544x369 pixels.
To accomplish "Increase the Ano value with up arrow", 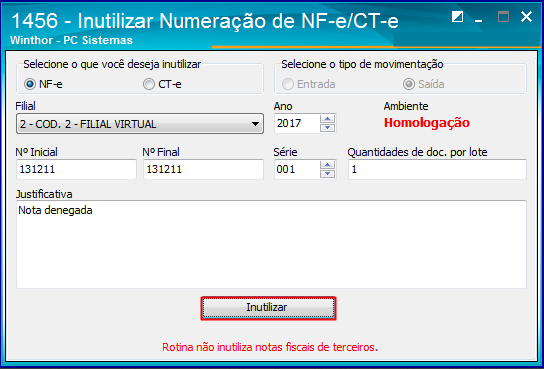I will pyautogui.click(x=328, y=119).
